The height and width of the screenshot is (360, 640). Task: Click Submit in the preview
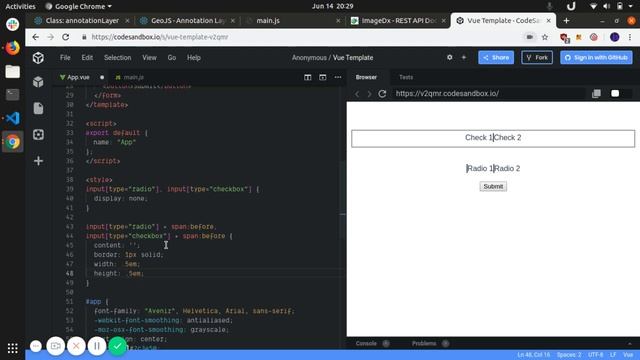(493, 187)
